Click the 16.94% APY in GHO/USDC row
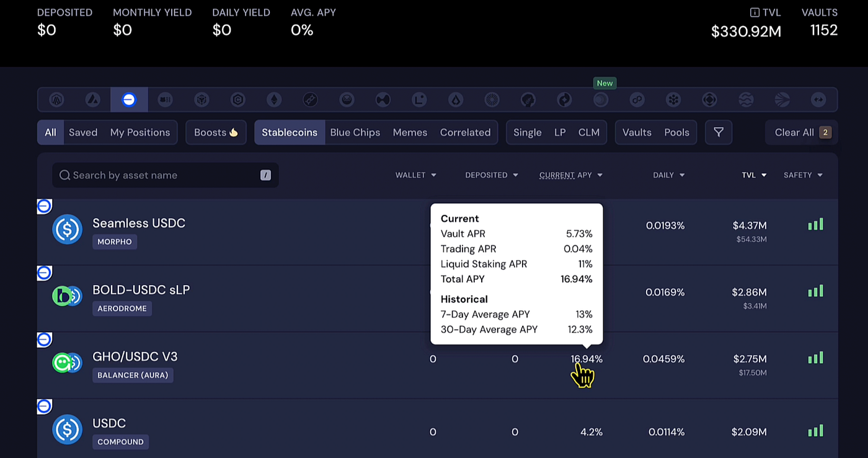 tap(587, 359)
